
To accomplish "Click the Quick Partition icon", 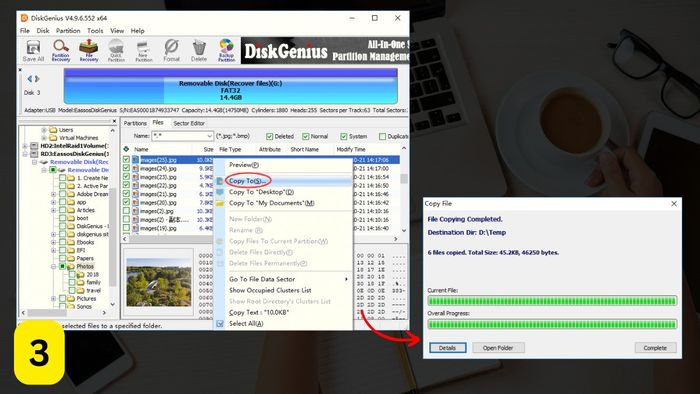I will (x=116, y=50).
